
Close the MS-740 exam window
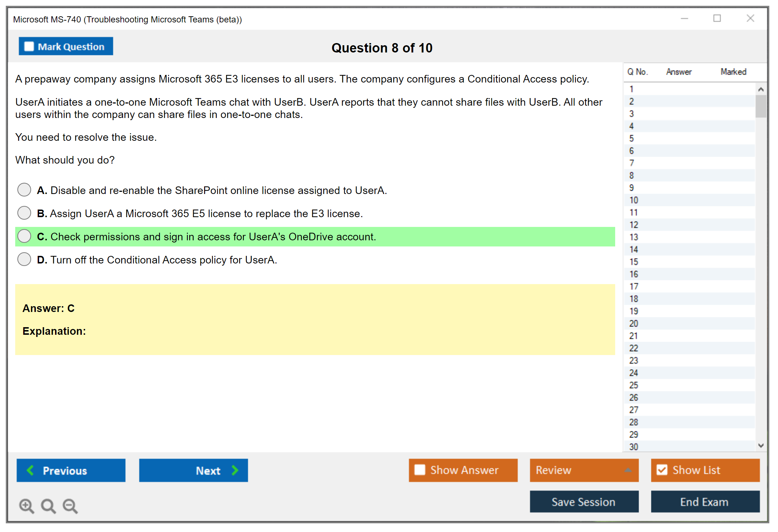(750, 18)
